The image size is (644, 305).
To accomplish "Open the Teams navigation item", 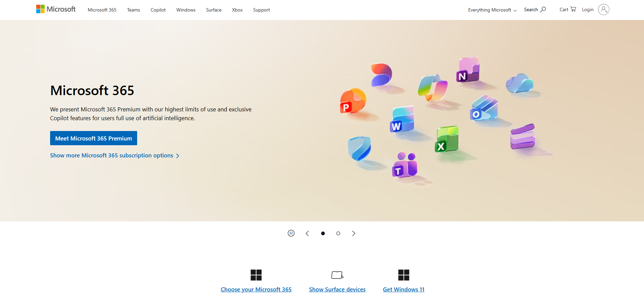I will [x=133, y=10].
